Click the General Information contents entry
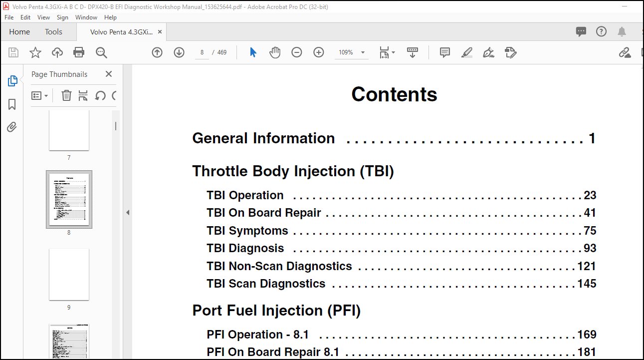Viewport: 644px width, 360px height. (394, 138)
